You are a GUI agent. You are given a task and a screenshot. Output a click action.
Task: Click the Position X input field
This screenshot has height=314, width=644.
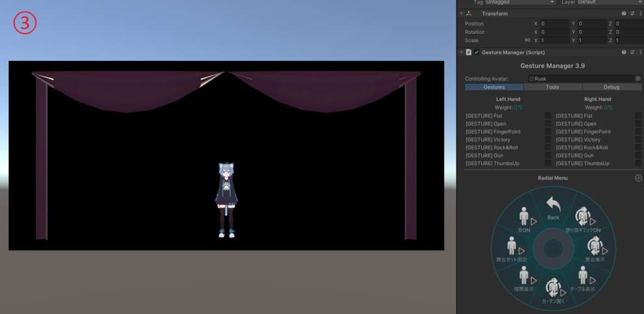click(555, 24)
